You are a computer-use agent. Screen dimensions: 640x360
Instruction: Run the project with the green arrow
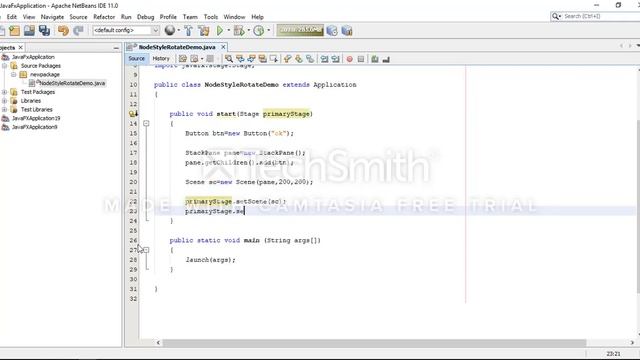pos(220,31)
